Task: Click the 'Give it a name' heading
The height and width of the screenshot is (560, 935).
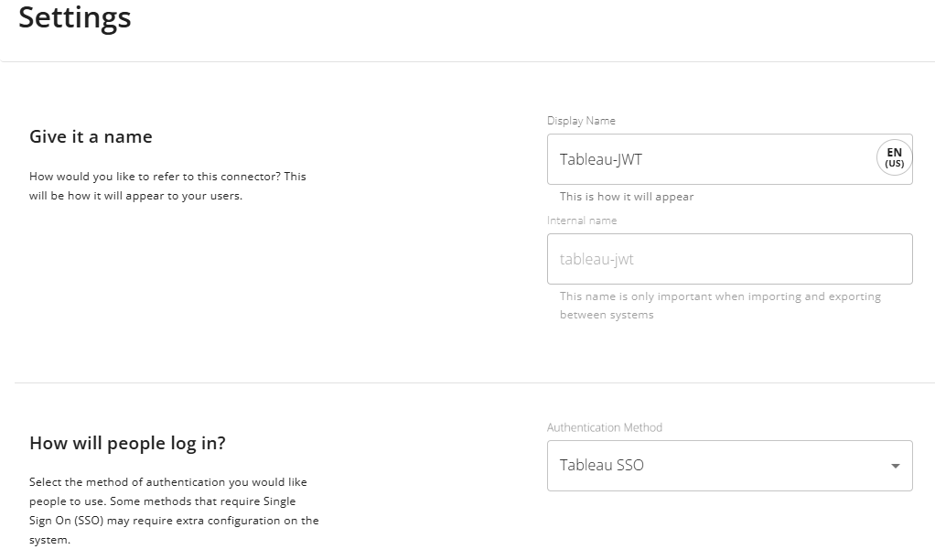Action: coord(91,137)
